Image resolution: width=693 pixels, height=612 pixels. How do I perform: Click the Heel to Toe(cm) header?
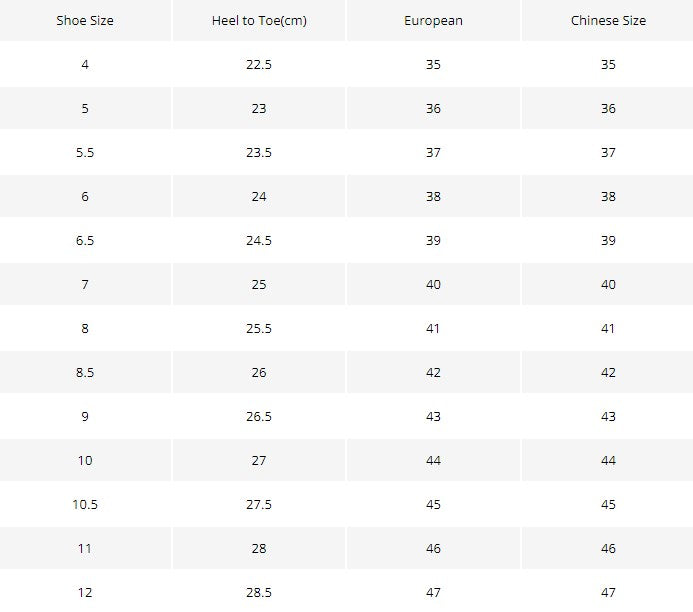259,20
